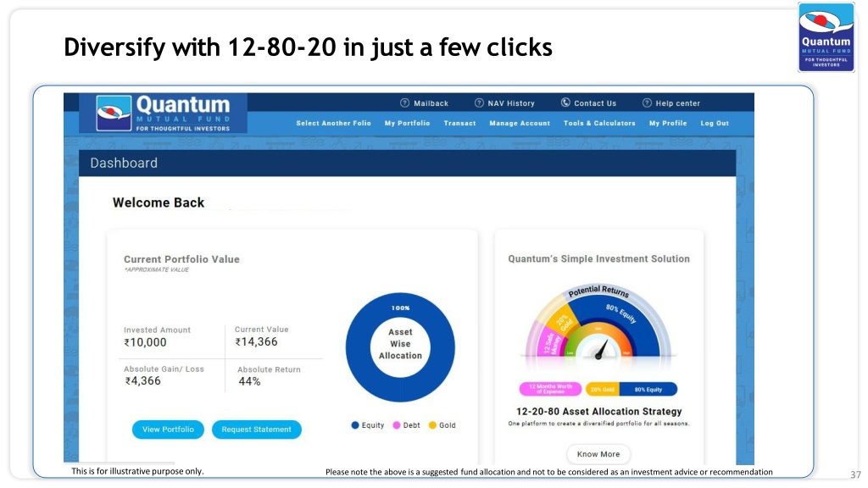Click the Asset Wise Allocation donut chart

tap(400, 347)
